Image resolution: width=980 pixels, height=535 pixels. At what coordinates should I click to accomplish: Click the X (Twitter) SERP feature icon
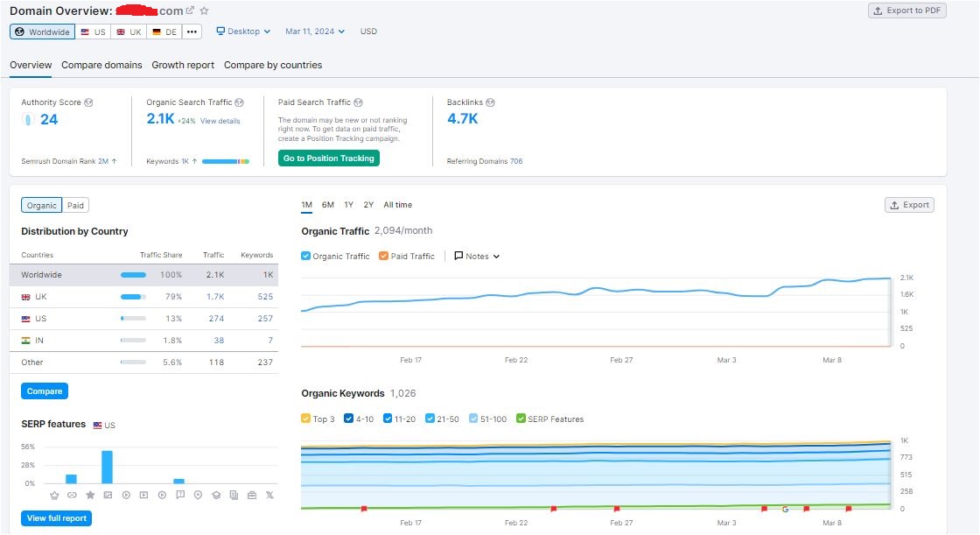[x=269, y=495]
